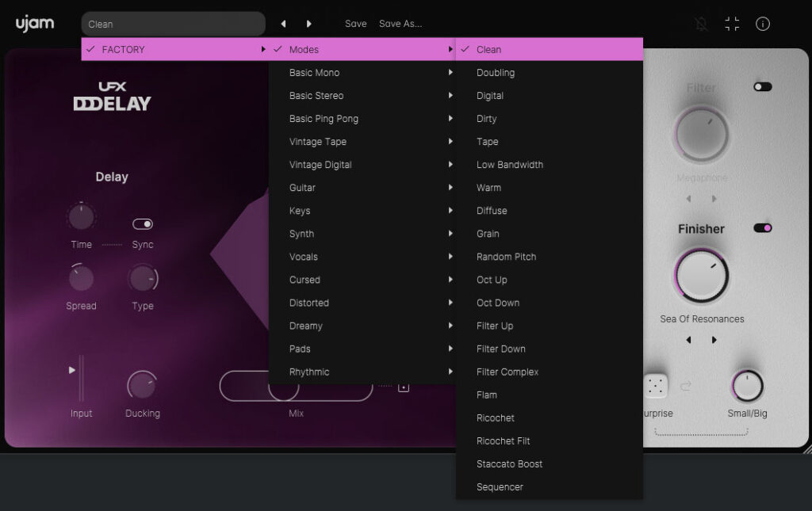
Task: Open the Distorted preset category
Action: 362,303
